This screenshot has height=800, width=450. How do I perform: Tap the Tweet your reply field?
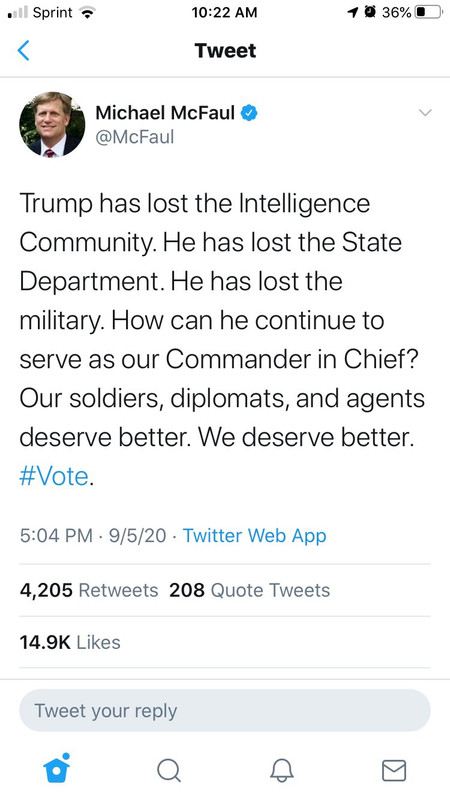[x=224, y=711]
